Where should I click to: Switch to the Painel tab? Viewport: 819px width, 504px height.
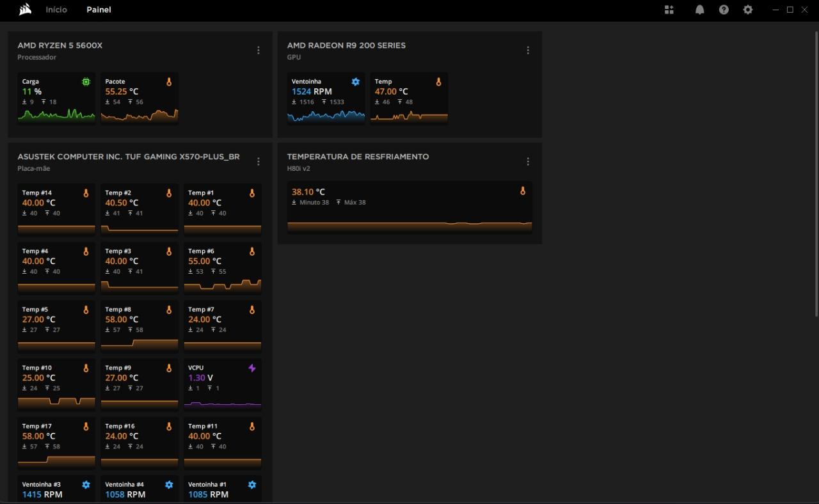99,10
